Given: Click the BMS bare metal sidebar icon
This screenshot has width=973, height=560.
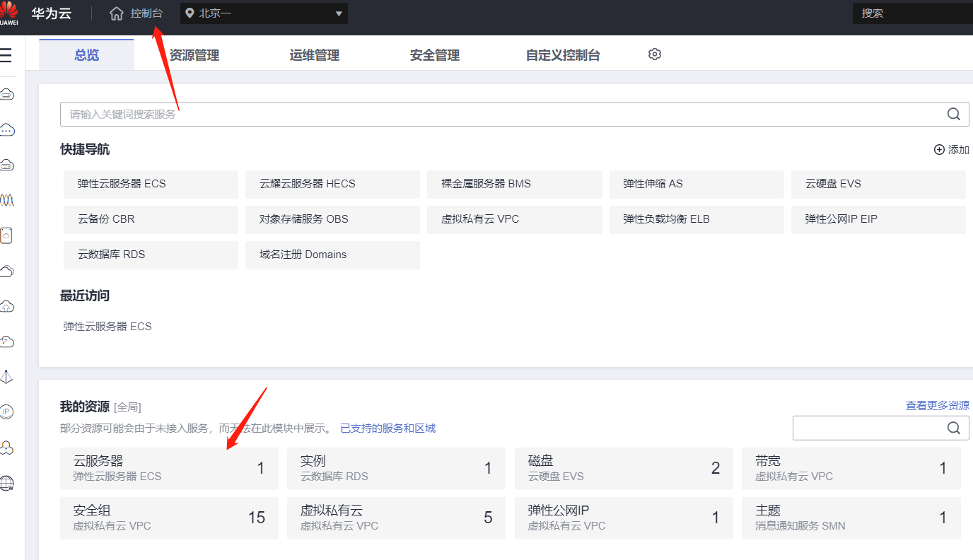Looking at the screenshot, I should (7, 165).
